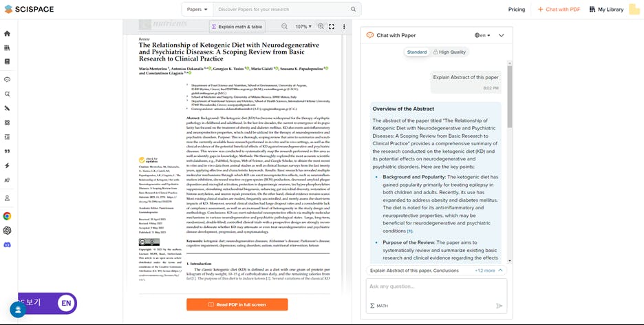Open the chat bubble icon in sidebar

click(x=7, y=80)
